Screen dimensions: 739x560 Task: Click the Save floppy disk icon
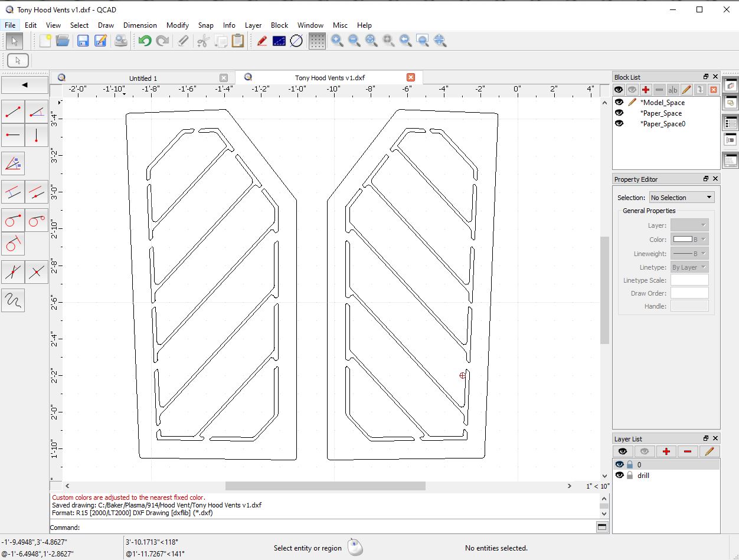coord(83,41)
